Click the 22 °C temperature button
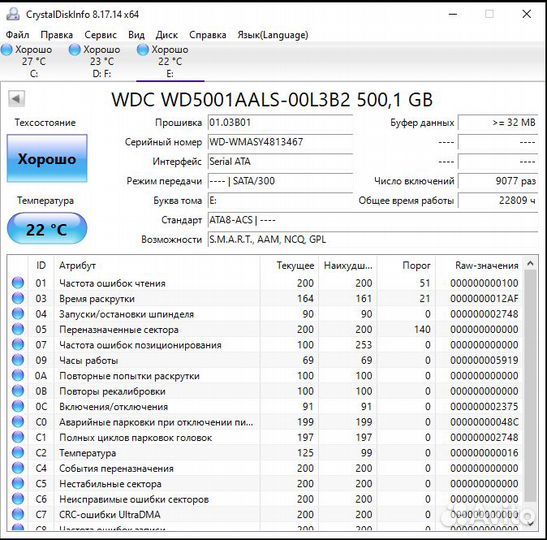 point(47,229)
